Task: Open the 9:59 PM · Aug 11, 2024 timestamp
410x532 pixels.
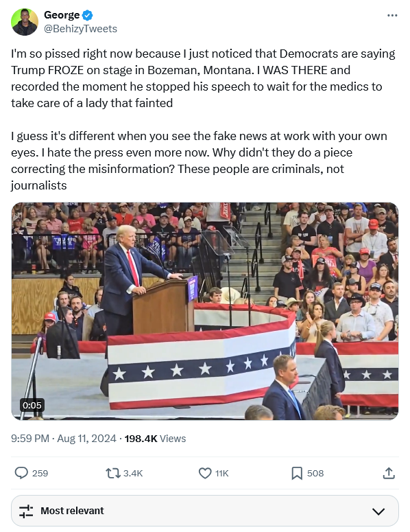Action: 63,439
